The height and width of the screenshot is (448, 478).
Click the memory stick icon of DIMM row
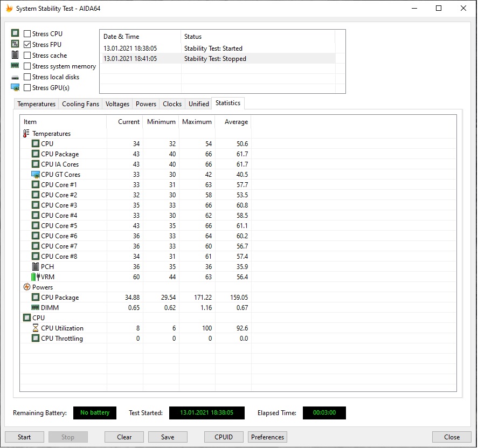point(36,307)
